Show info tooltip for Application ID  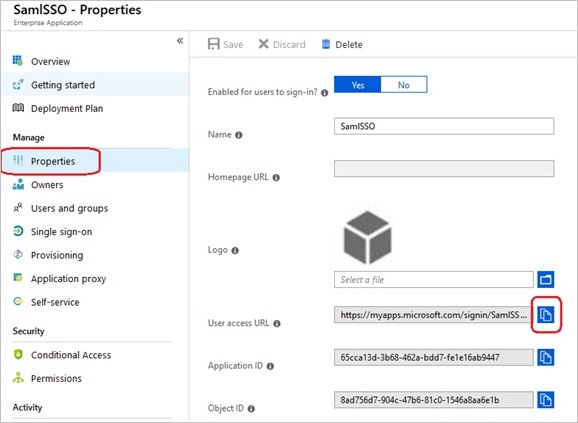[x=270, y=366]
